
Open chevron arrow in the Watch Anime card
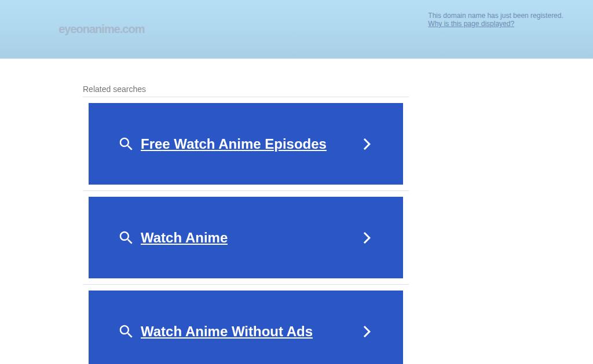click(x=367, y=238)
